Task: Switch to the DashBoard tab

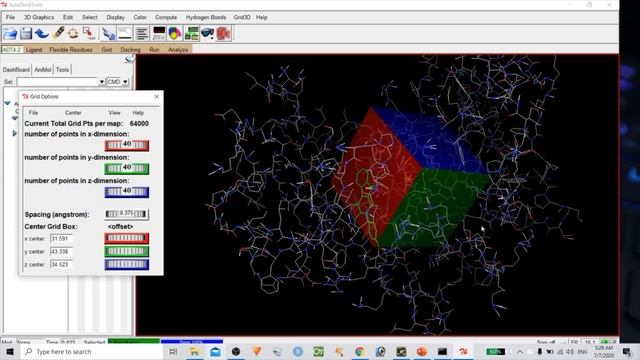Action: pos(16,70)
